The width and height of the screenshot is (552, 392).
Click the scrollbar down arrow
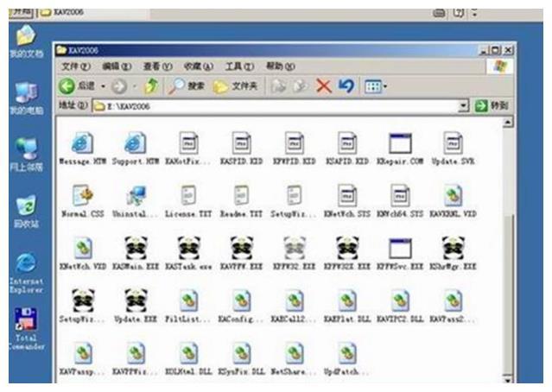(x=508, y=380)
